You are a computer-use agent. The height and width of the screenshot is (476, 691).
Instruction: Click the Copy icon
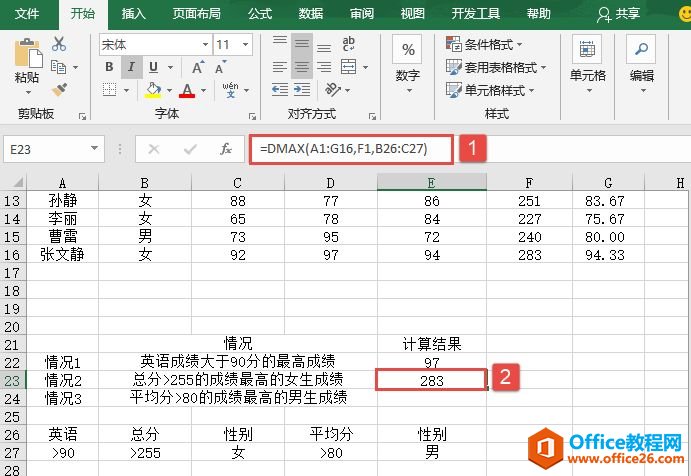click(59, 67)
